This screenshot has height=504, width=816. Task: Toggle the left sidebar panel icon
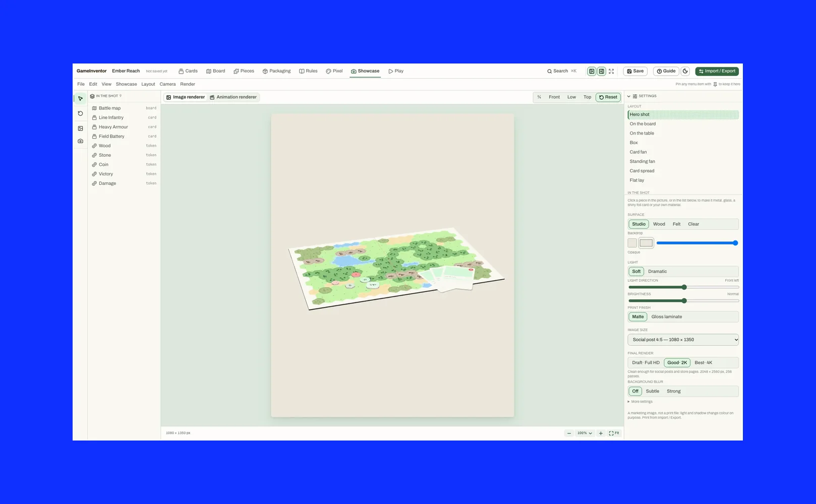[x=592, y=71]
